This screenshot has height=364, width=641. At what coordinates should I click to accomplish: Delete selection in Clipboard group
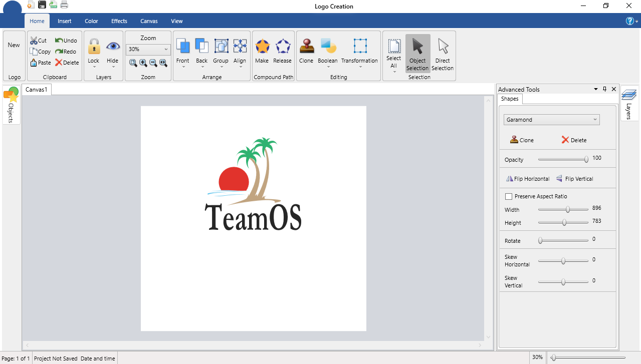point(67,63)
